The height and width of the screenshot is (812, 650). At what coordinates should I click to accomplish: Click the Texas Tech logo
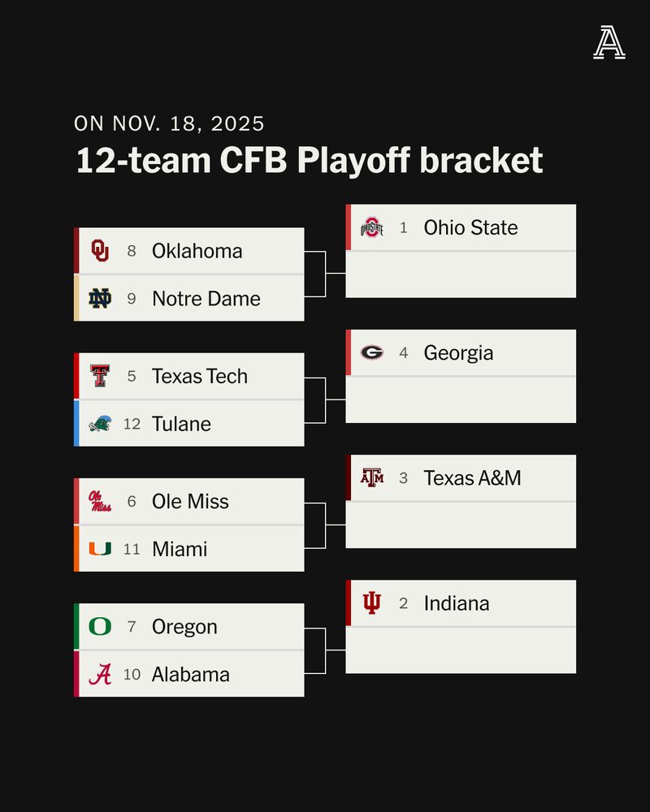point(100,376)
